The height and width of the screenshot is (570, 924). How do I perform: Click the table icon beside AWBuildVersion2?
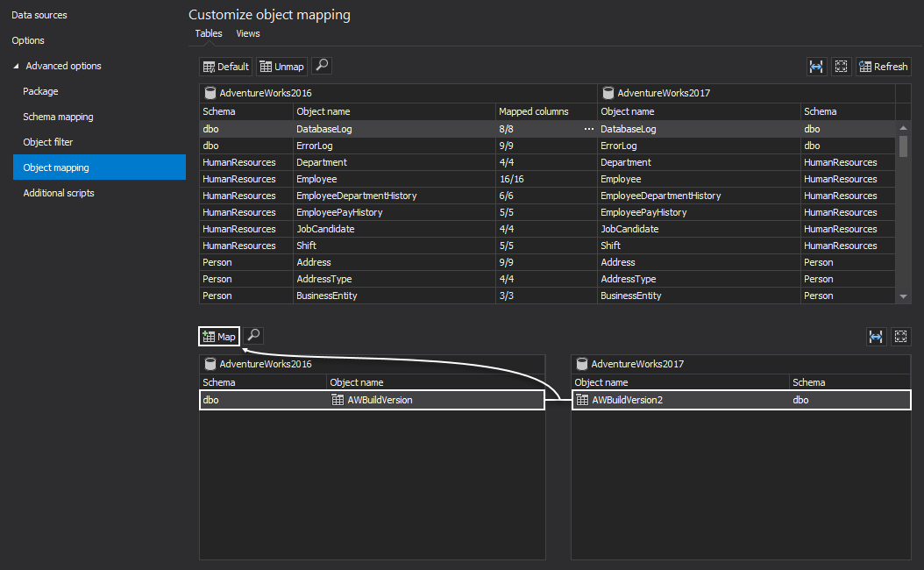581,400
